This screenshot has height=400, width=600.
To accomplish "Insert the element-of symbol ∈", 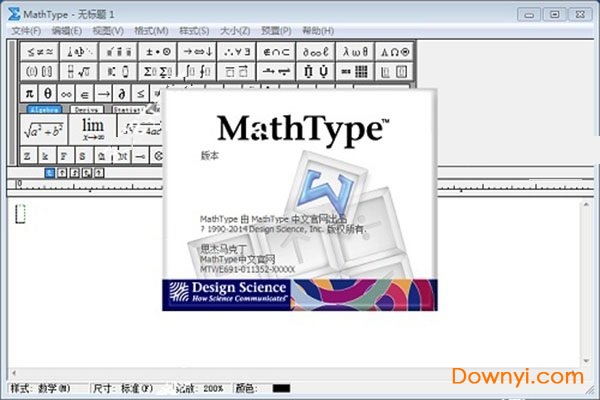I will point(85,93).
